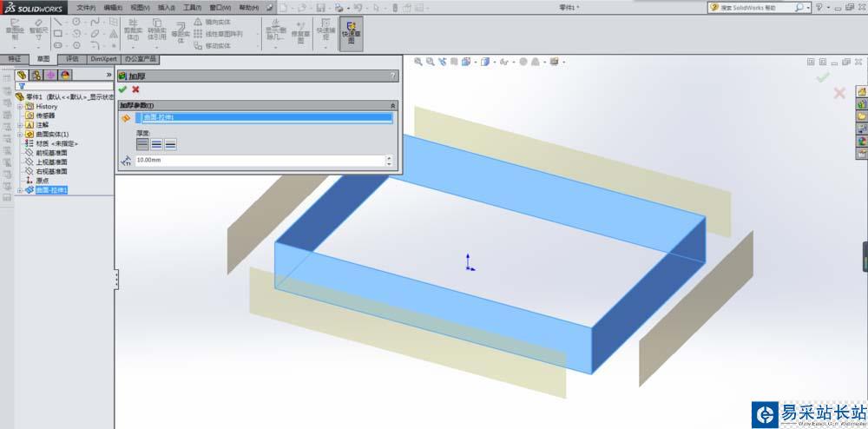This screenshot has height=429, width=868.
Task: Switch to 评估 tab
Action: click(73, 59)
